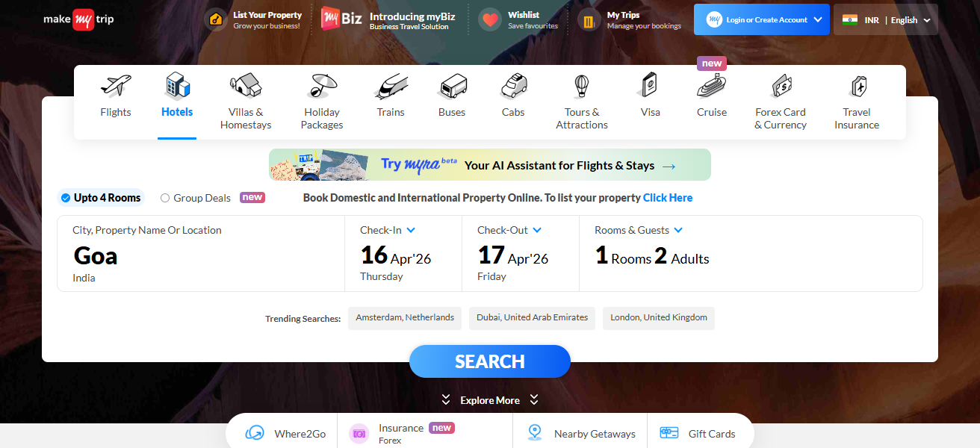
Task: Expand the Check-Out date chevron
Action: (537, 230)
